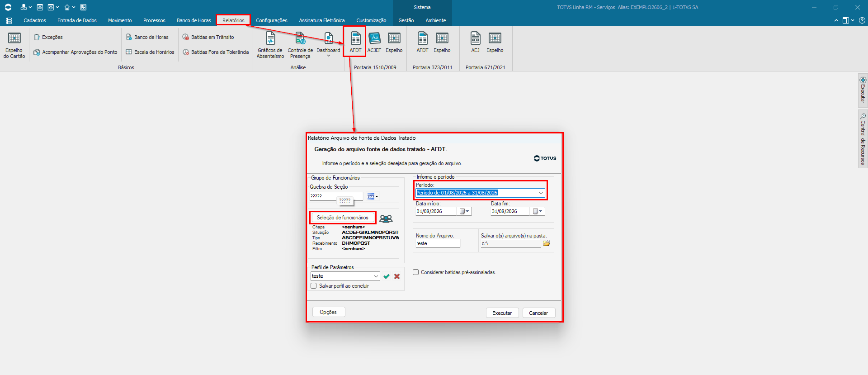Viewport: 868px width, 375px height.
Task: Open Acompanhar Aprovações do Ponto
Action: (x=75, y=52)
